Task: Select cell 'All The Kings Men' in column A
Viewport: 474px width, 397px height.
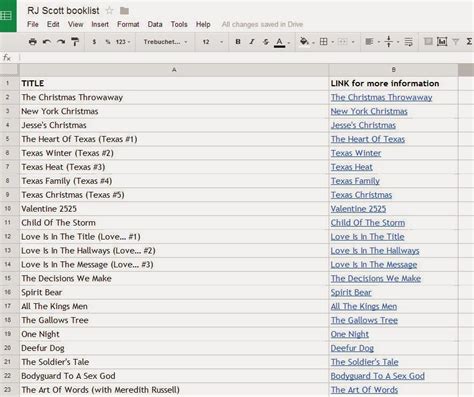Action: 174,306
